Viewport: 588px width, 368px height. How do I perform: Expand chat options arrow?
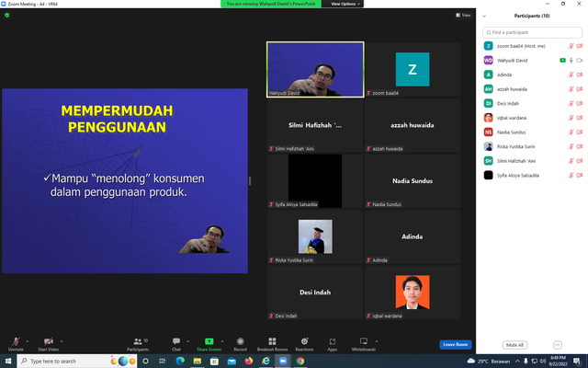pyautogui.click(x=187, y=341)
